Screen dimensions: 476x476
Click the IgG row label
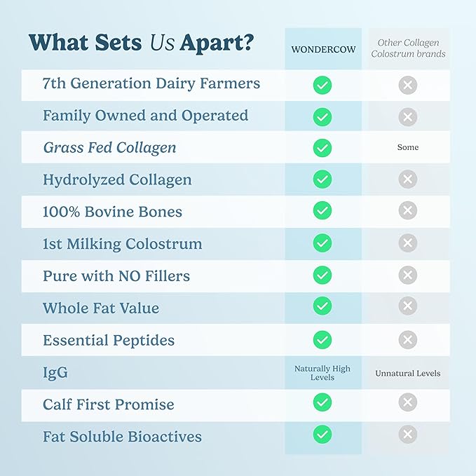55,372
